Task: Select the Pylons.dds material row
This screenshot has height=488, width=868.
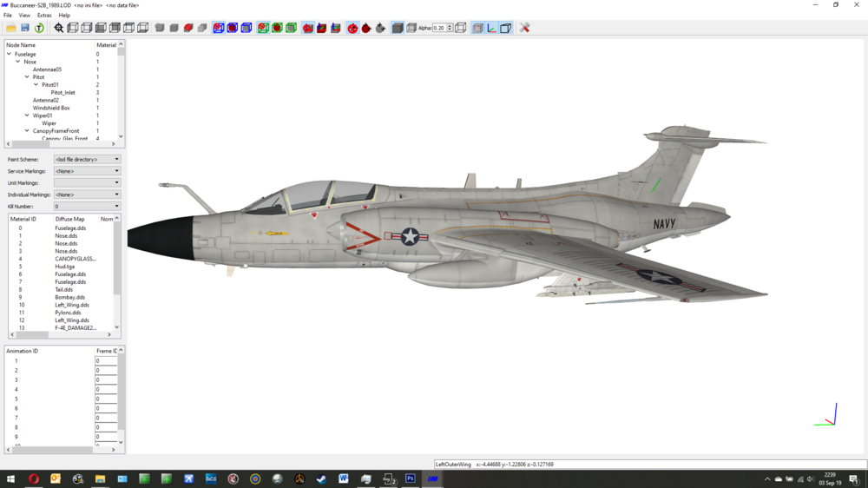Action: point(62,313)
